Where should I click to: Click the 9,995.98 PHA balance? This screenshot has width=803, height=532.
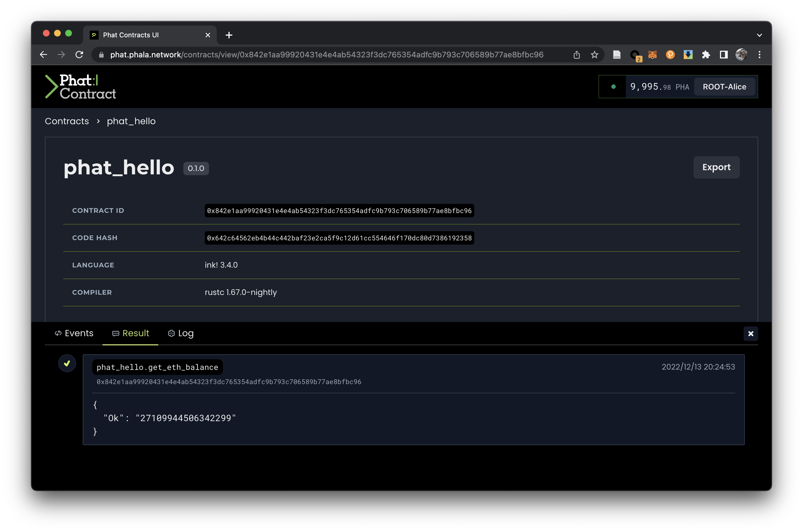click(x=659, y=87)
